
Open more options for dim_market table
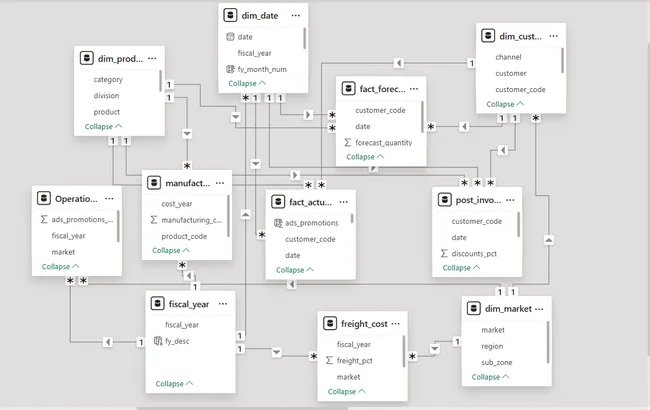(x=539, y=309)
